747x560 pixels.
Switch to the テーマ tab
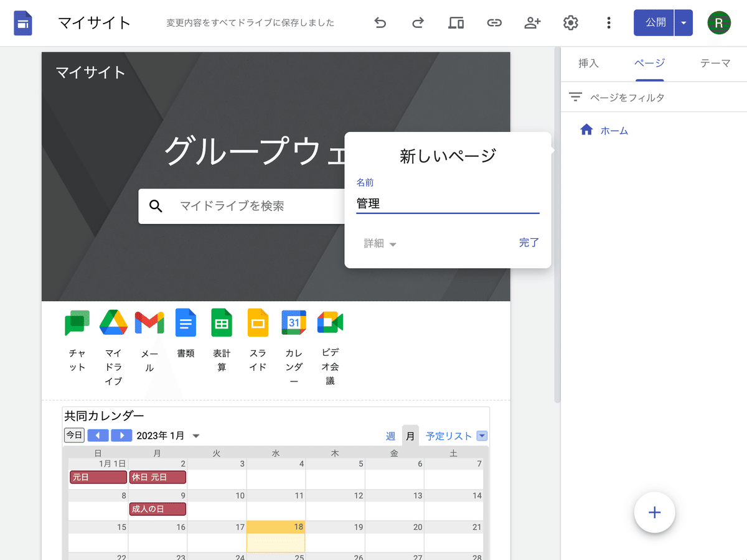[715, 63]
